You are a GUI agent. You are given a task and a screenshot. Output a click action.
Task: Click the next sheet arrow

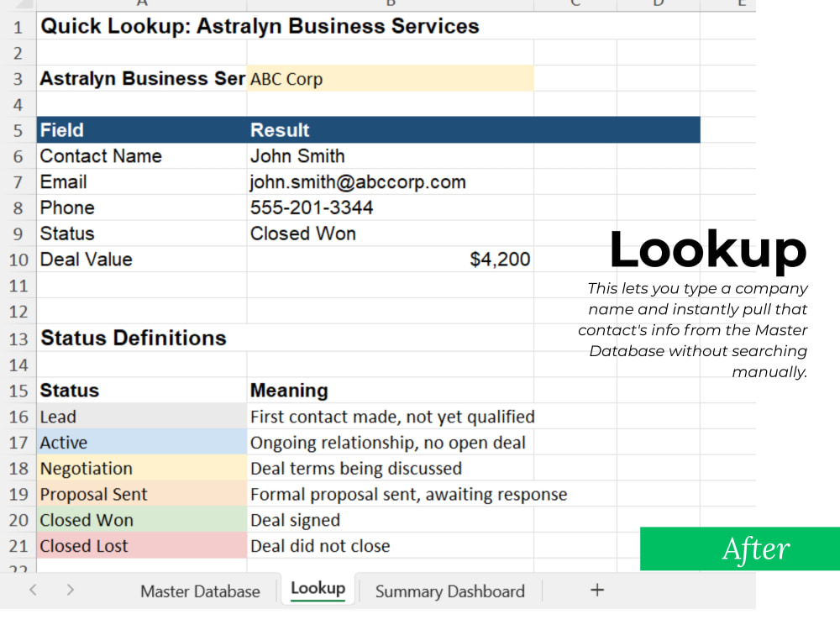tap(71, 590)
